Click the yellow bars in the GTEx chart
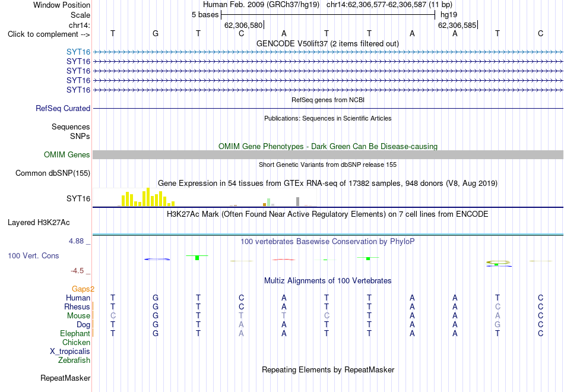This screenshot has width=564, height=392. coord(148,197)
